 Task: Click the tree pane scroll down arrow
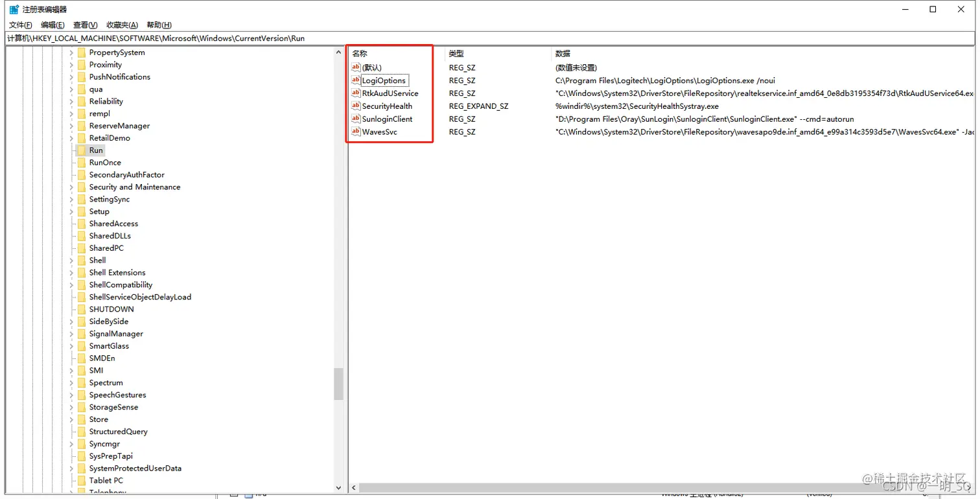(x=338, y=488)
